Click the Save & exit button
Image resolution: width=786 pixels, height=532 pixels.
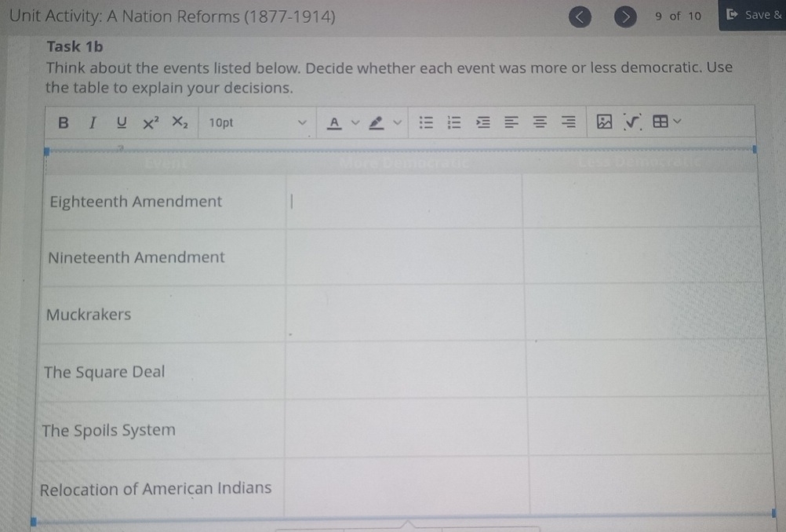(x=752, y=15)
